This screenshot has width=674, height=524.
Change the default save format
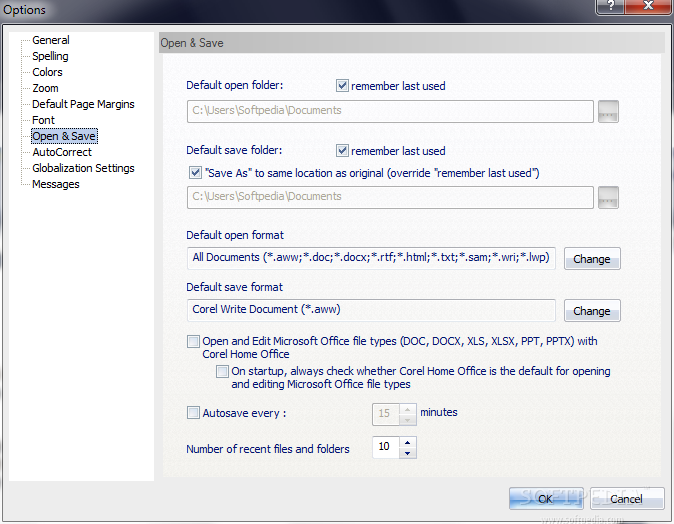click(x=592, y=310)
